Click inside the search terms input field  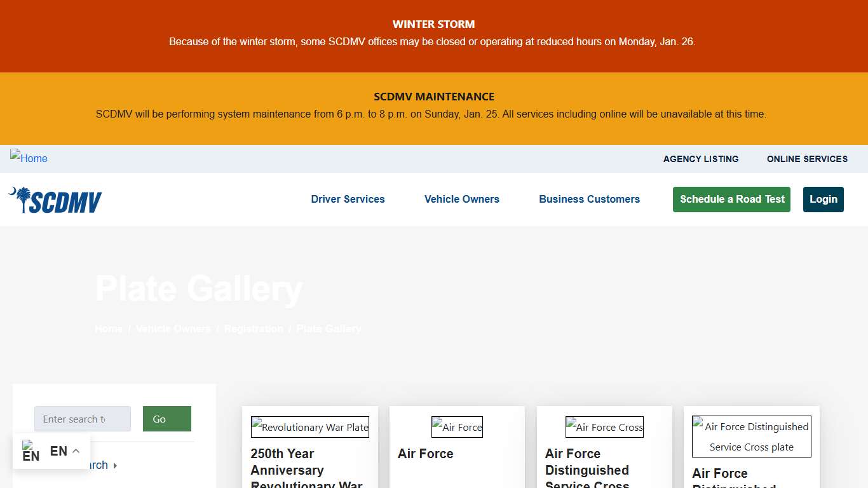click(x=82, y=419)
